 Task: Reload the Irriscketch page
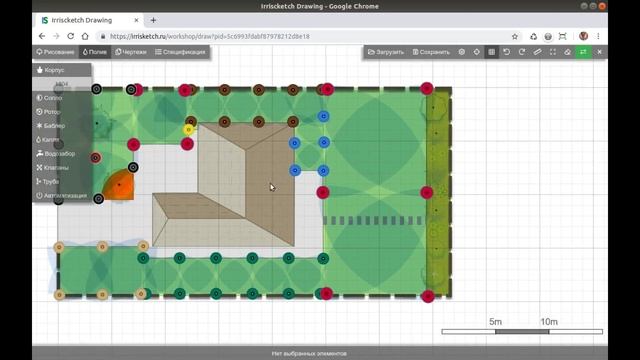tap(70, 36)
